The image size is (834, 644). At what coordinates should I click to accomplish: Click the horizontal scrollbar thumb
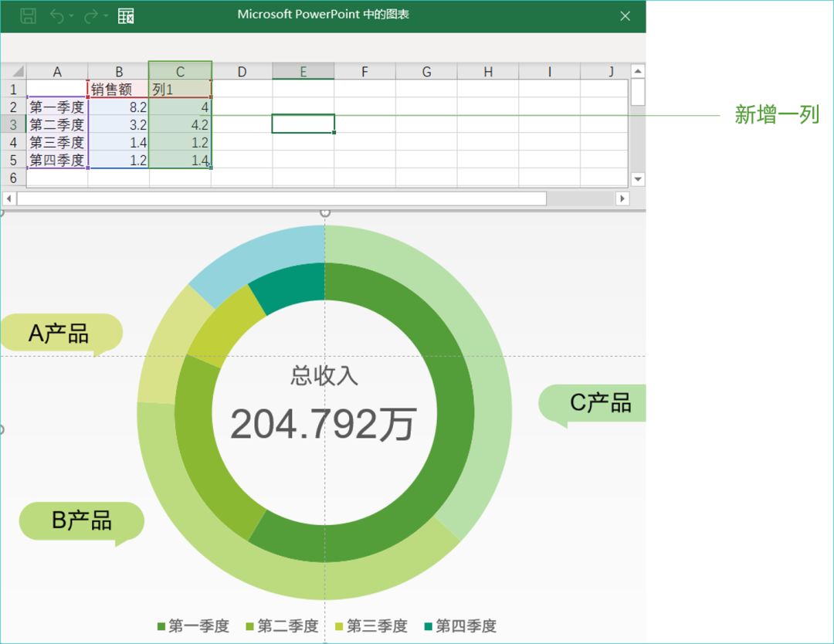point(282,198)
